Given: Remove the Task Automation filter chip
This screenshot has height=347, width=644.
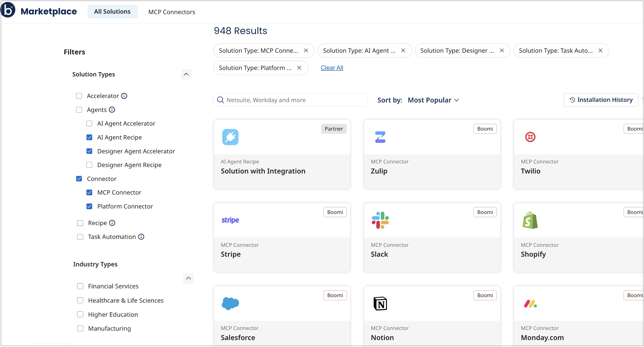Looking at the screenshot, I should [x=600, y=51].
